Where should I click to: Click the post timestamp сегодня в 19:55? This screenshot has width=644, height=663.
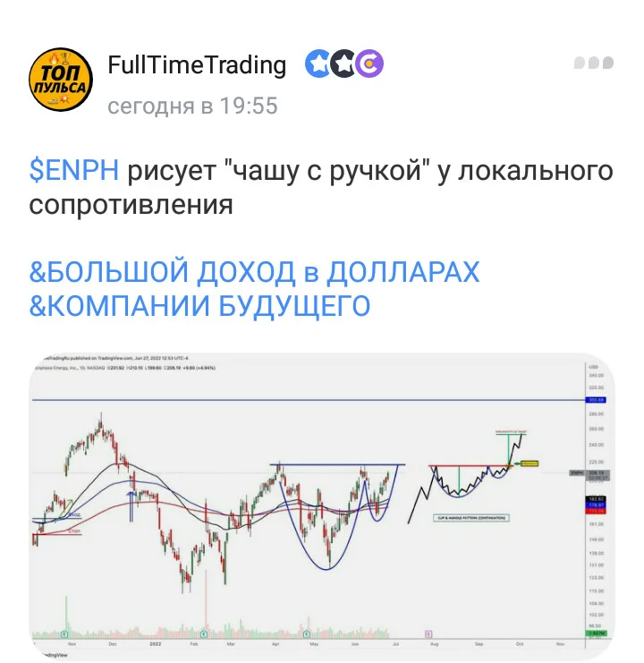click(192, 106)
